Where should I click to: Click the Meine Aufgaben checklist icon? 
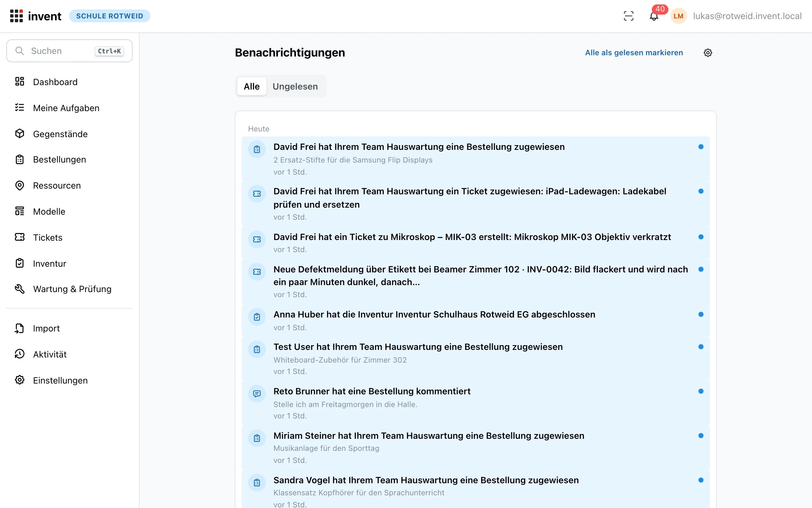[x=20, y=108]
